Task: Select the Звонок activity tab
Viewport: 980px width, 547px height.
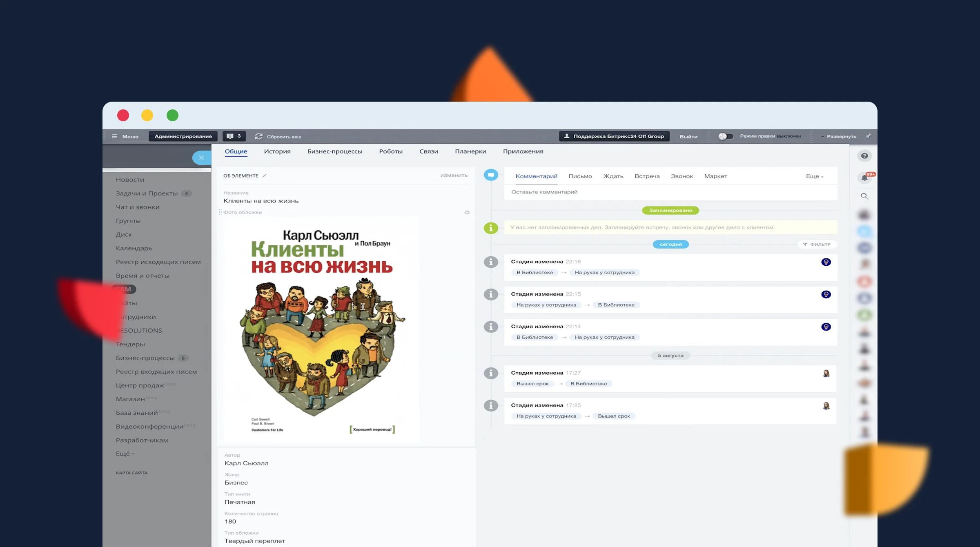Action: click(682, 176)
